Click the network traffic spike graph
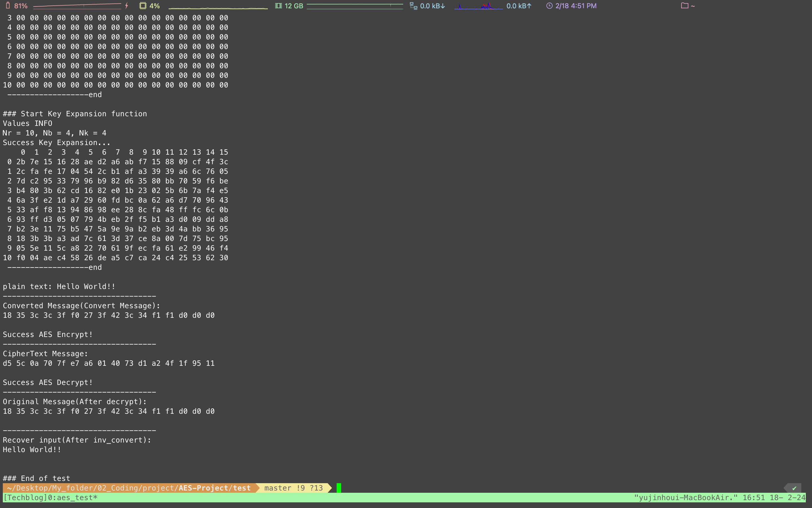Screen dimensions: 812x508 point(478,6)
